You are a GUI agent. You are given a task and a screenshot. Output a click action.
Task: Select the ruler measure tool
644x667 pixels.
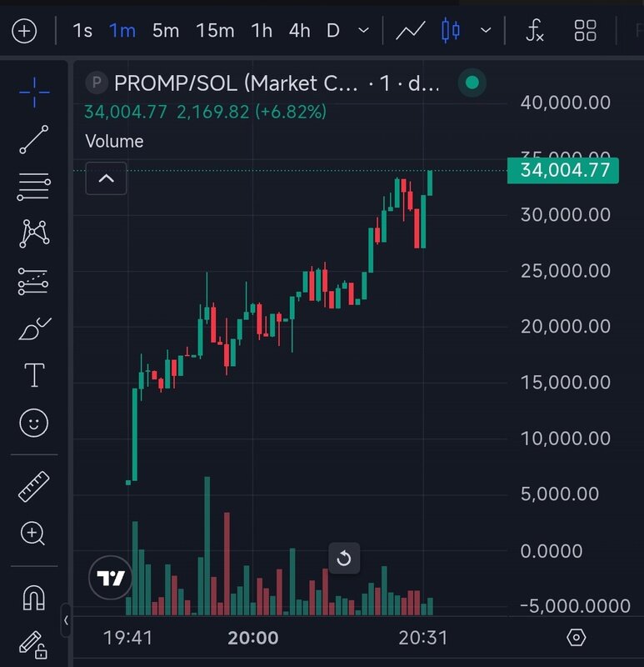(x=33, y=486)
